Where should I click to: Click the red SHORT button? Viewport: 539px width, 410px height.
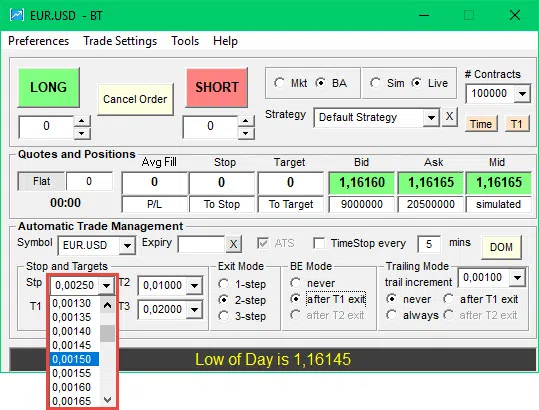(217, 87)
